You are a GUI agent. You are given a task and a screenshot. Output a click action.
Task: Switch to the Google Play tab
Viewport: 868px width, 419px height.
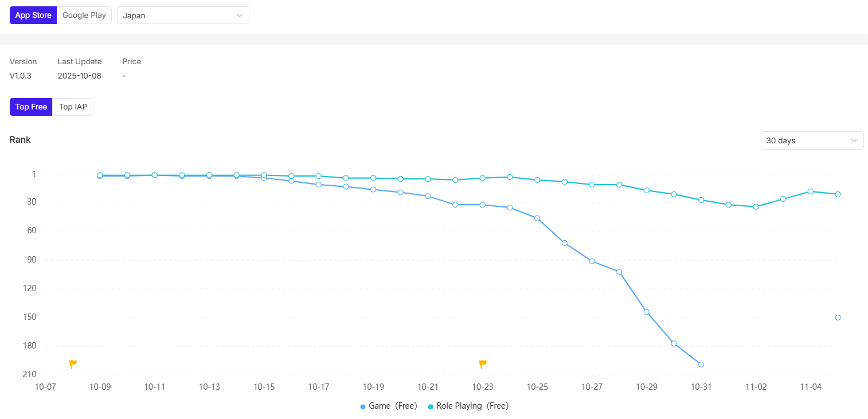[x=84, y=15]
